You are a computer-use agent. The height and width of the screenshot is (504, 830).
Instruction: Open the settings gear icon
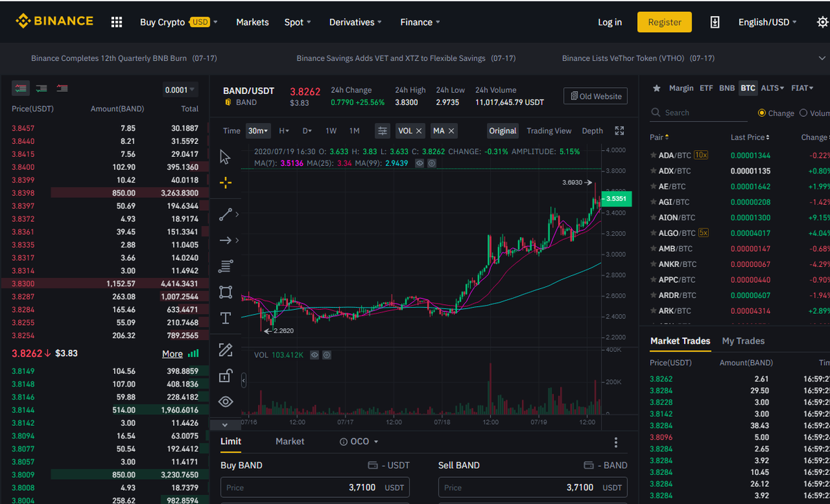pyautogui.click(x=822, y=22)
